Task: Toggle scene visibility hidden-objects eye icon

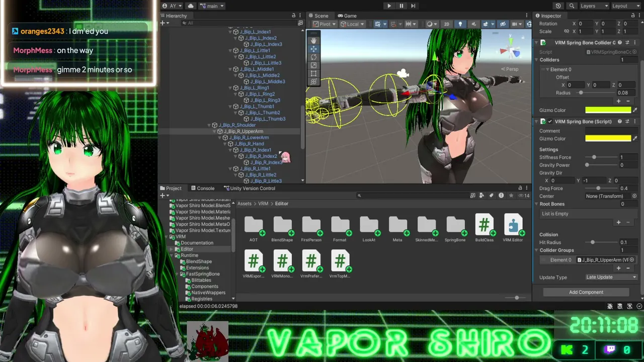Action: 503,24
